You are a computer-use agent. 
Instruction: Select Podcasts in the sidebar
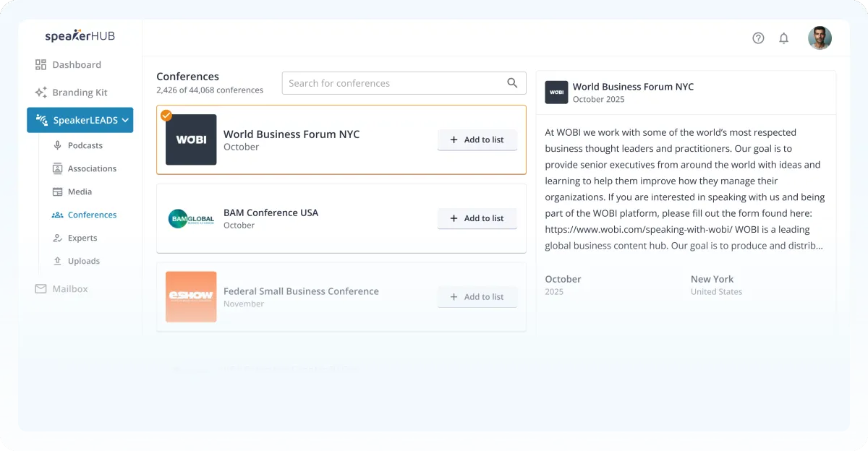point(85,145)
